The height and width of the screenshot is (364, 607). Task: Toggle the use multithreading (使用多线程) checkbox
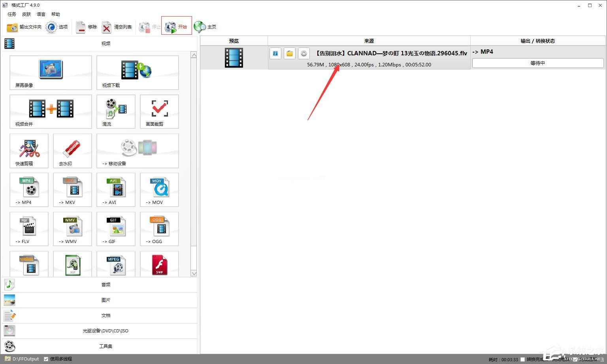[46, 359]
